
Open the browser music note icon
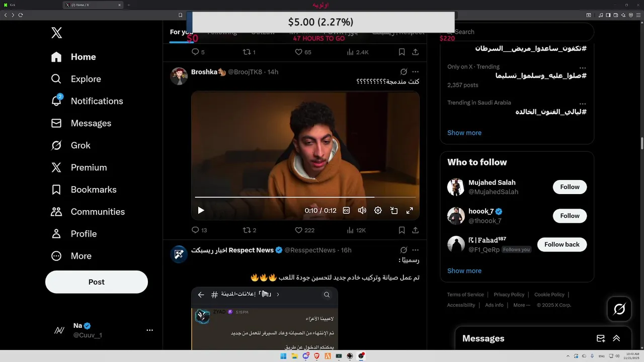[x=601, y=15]
